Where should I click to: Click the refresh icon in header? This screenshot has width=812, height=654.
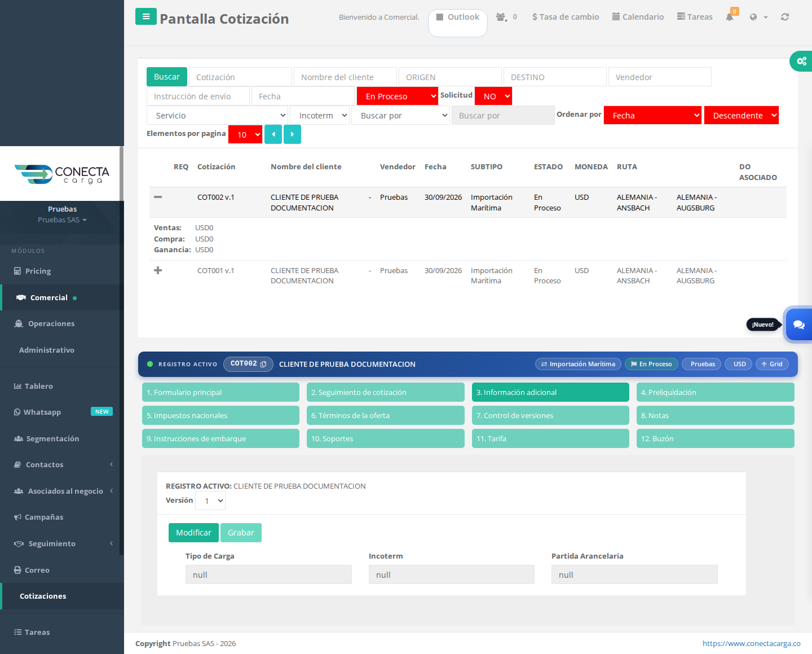tap(785, 17)
